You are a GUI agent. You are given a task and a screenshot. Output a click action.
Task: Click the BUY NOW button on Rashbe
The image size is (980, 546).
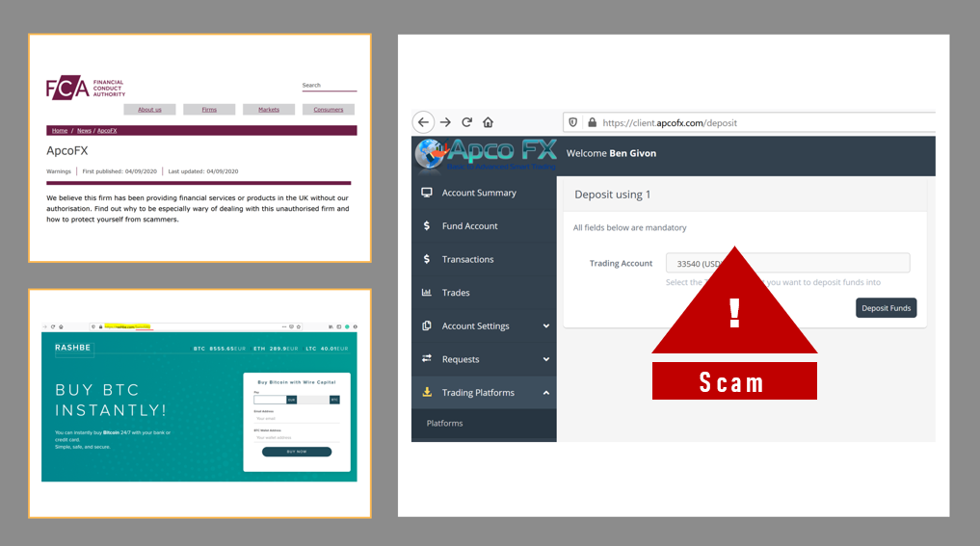coord(296,452)
